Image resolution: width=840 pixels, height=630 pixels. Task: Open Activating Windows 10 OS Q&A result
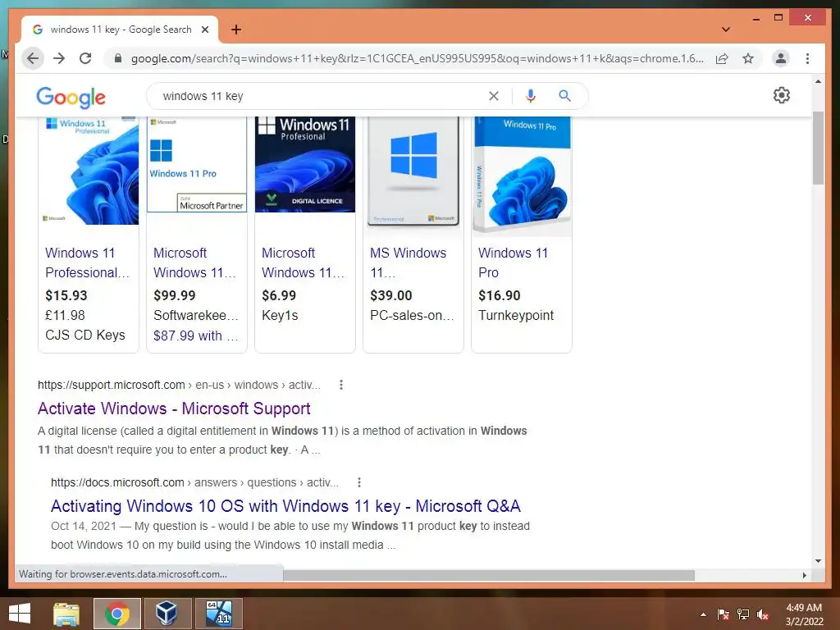point(285,505)
